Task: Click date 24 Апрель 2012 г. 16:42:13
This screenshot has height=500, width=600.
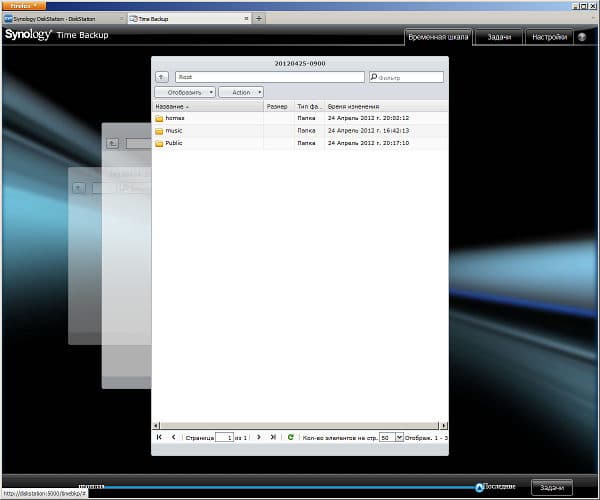Action: [x=368, y=130]
